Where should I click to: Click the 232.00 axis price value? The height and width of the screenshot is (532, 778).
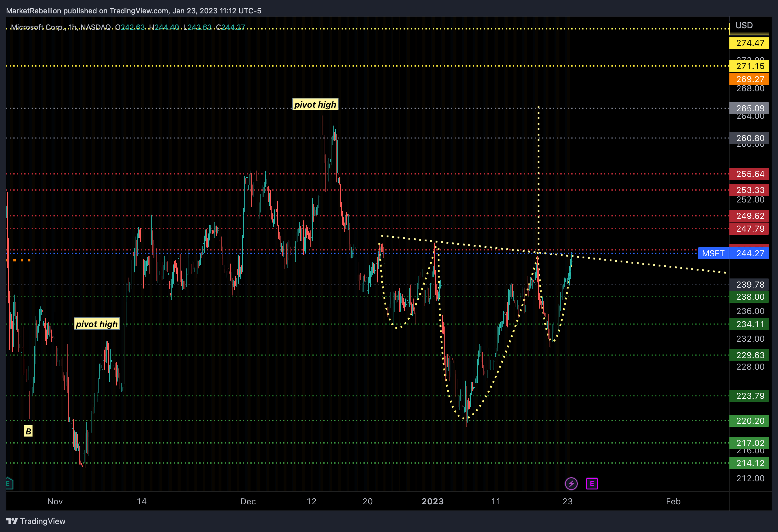click(750, 338)
